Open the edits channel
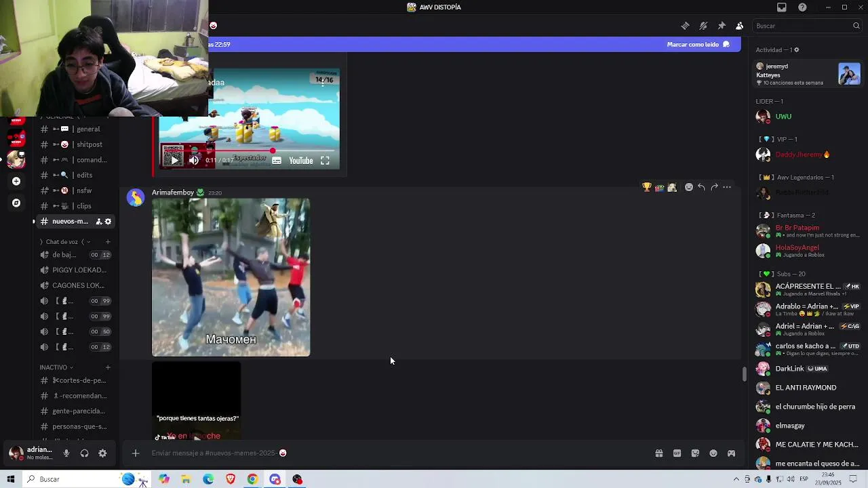This screenshot has width=868, height=488. (76, 175)
